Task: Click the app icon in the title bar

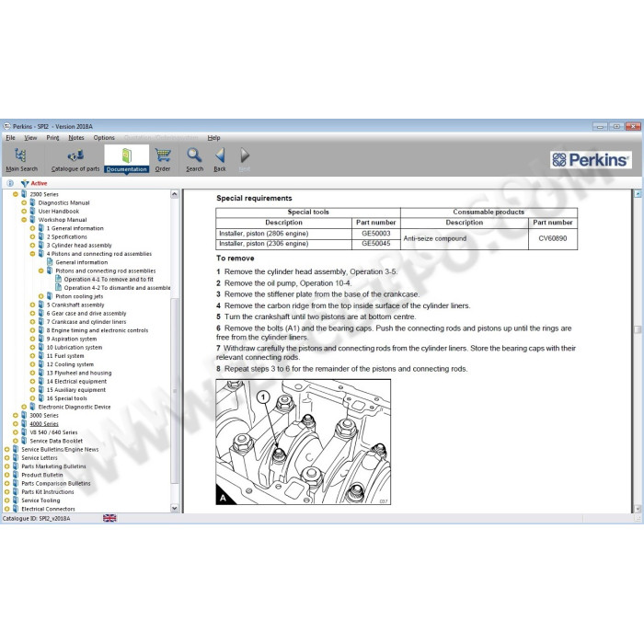Action: (7, 126)
